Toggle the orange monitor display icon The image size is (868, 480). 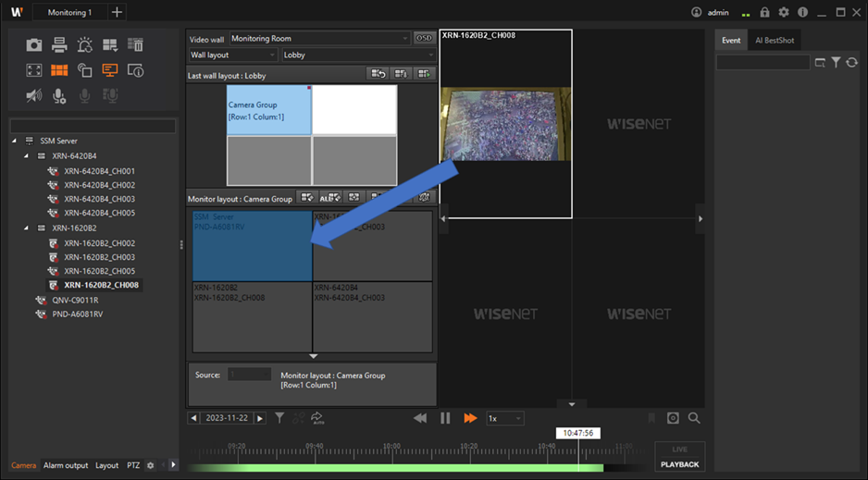[109, 70]
